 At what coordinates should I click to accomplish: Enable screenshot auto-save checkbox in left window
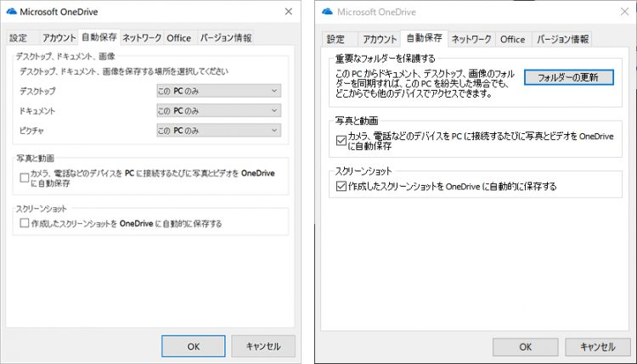25,223
